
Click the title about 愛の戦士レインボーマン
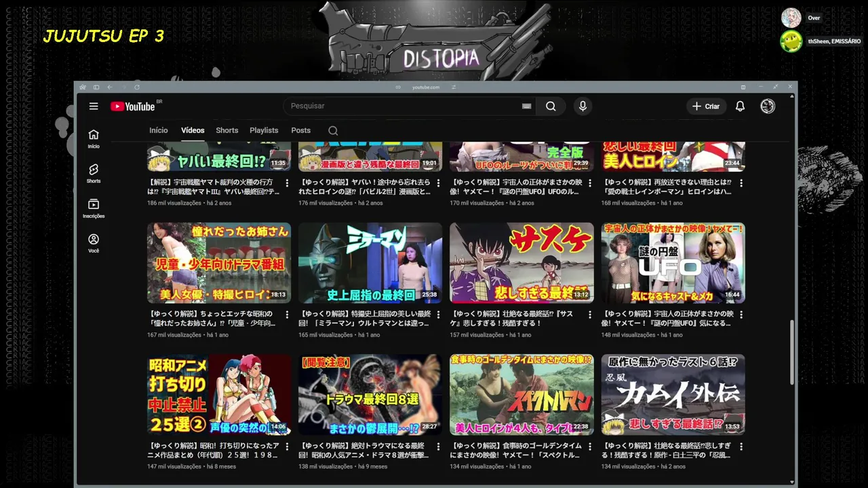coord(667,187)
